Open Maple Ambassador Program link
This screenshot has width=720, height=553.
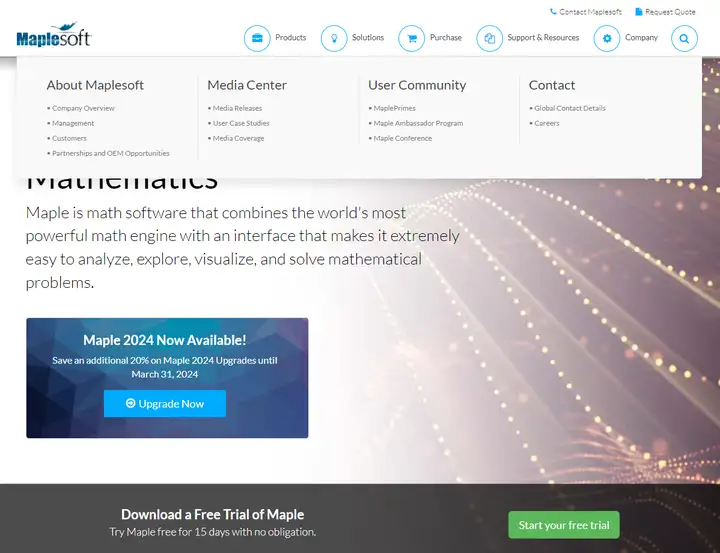[418, 123]
